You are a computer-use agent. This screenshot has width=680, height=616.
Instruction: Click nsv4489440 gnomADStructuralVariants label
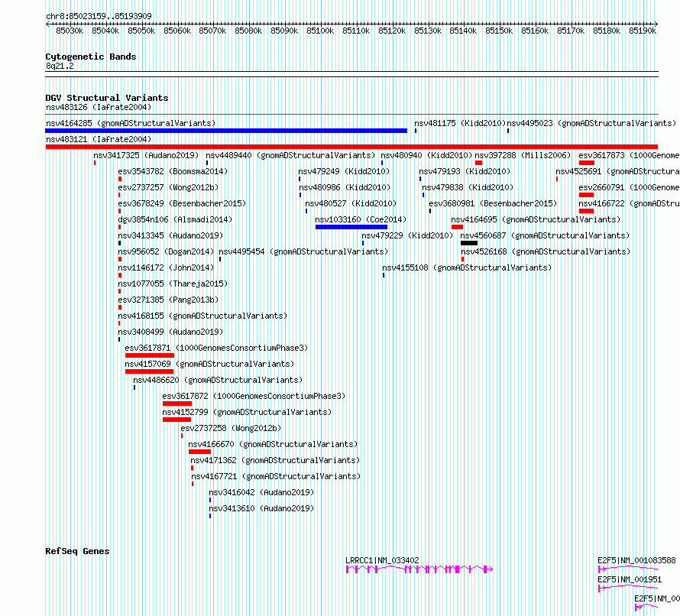[290, 155]
